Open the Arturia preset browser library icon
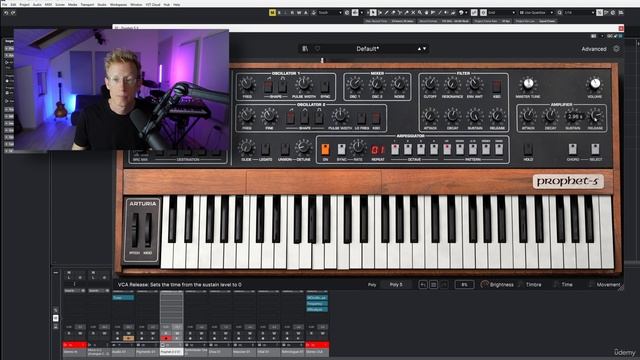This screenshot has height=360, width=640. (x=305, y=49)
